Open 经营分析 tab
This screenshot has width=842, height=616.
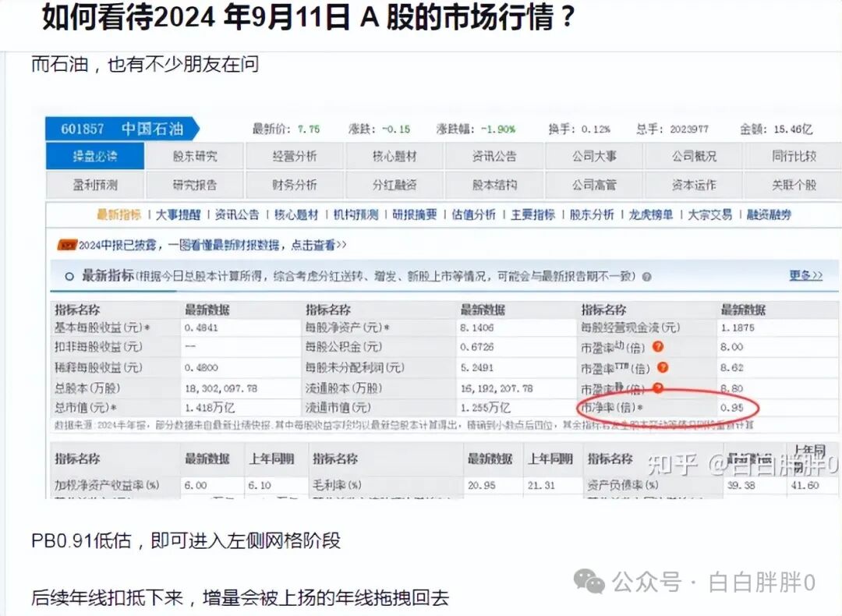click(294, 156)
